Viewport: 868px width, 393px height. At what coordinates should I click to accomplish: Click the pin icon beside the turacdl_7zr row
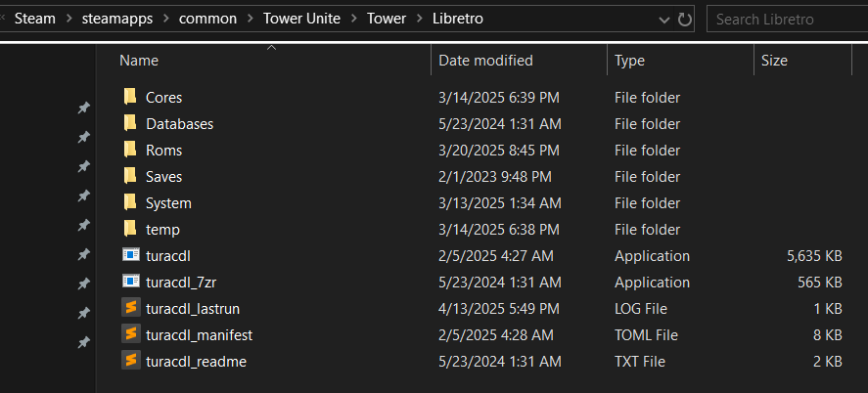[x=83, y=314]
